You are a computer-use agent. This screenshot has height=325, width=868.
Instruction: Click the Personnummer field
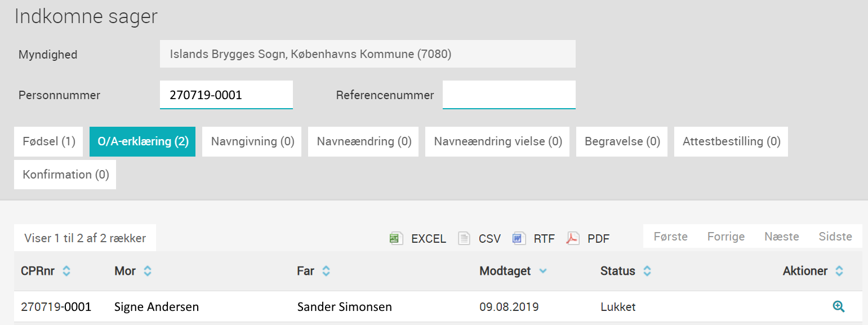click(226, 95)
